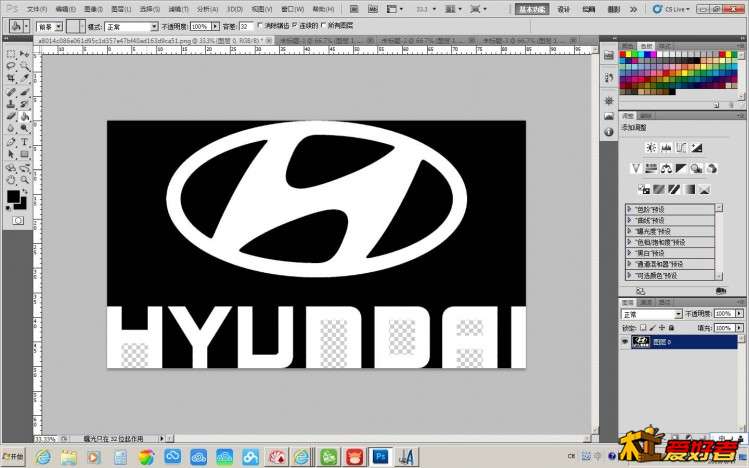
Task: Select the Paint Bucket tool in toolbox
Action: click(x=24, y=116)
